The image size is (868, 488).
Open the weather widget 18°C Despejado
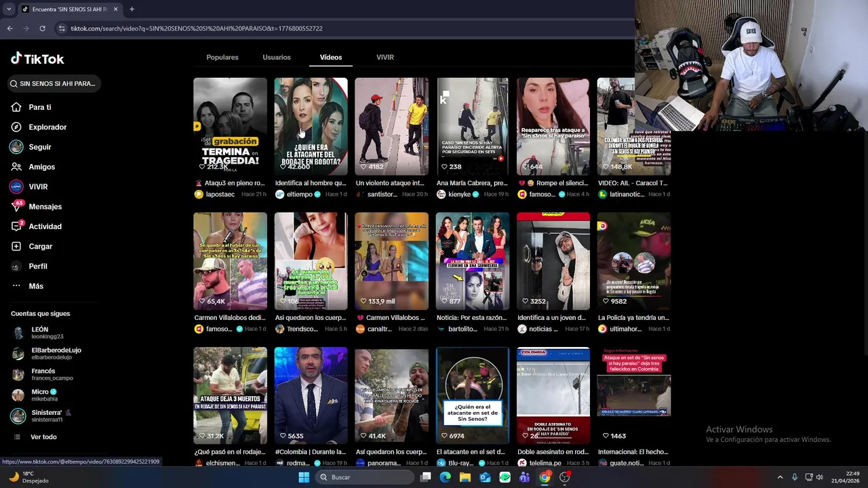tap(30, 477)
